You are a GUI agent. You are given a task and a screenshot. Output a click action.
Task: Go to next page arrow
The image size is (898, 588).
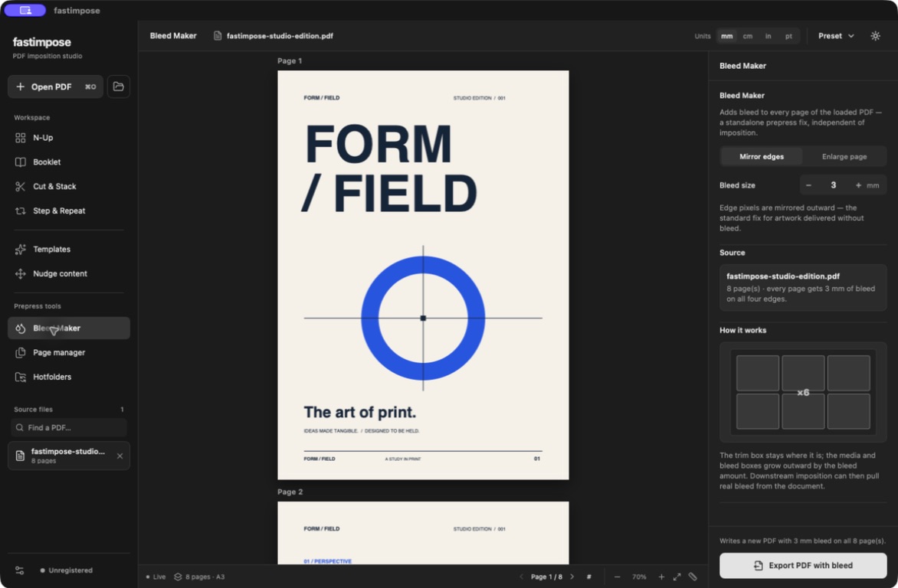tap(572, 577)
